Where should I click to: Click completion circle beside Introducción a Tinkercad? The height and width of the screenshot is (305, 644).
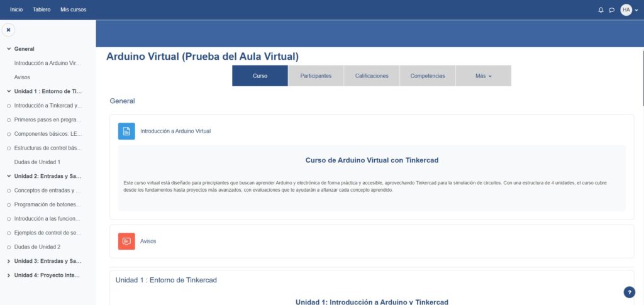[x=9, y=106]
